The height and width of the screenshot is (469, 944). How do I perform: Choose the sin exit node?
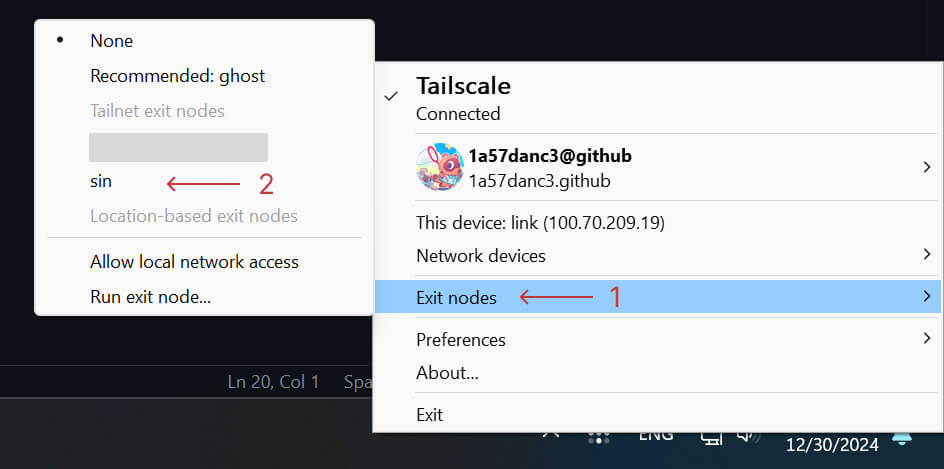tap(101, 181)
